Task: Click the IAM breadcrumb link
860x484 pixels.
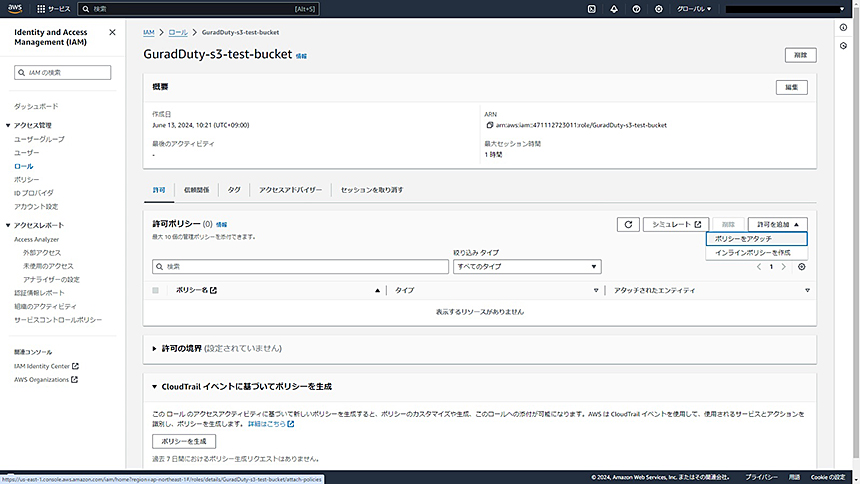Action: pyautogui.click(x=149, y=32)
